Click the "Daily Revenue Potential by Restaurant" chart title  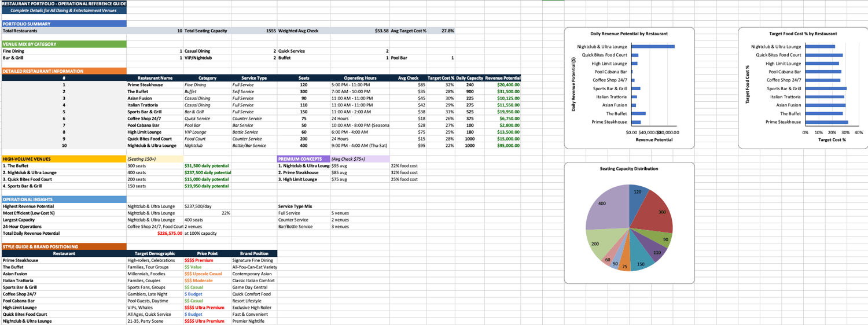click(629, 34)
